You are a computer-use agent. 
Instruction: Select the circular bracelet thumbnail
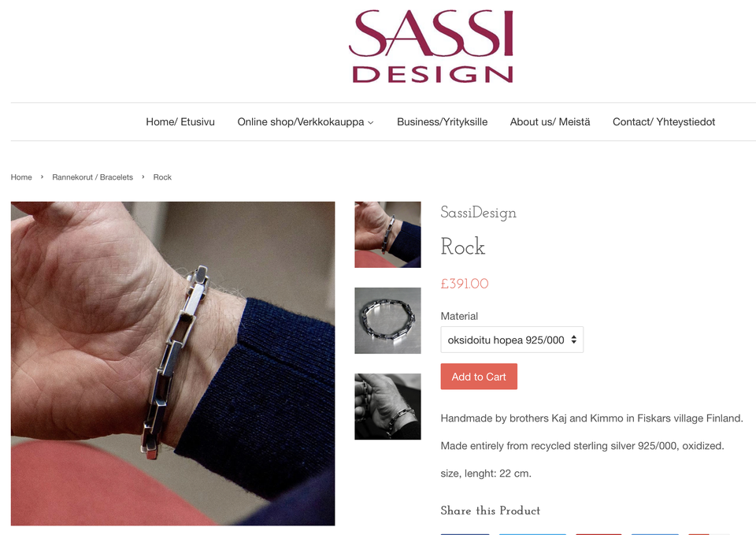pyautogui.click(x=387, y=321)
